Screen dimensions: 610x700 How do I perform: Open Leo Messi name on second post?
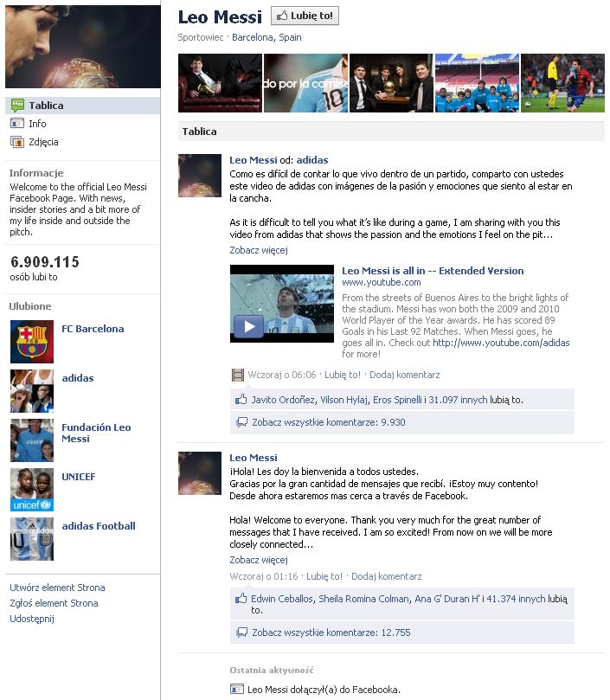click(x=254, y=458)
